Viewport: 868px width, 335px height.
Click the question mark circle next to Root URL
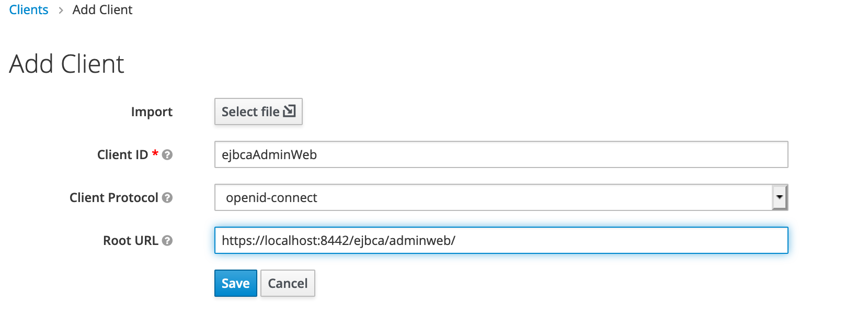(x=167, y=241)
